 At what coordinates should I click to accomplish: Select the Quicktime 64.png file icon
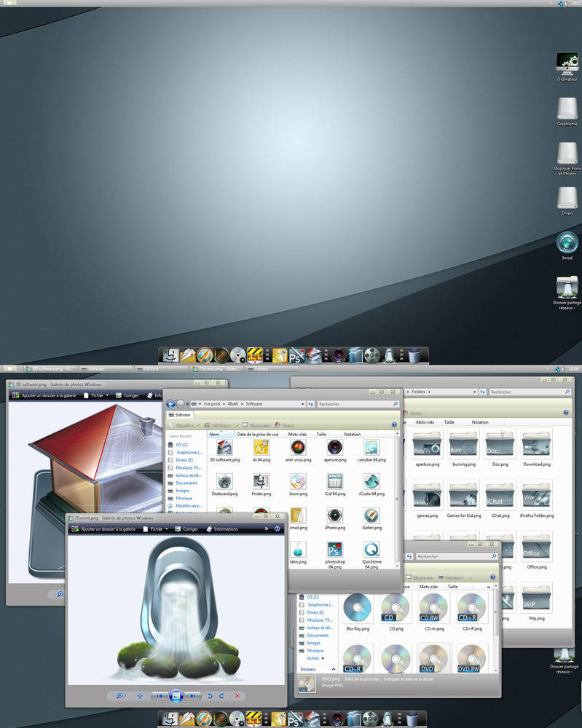371,550
